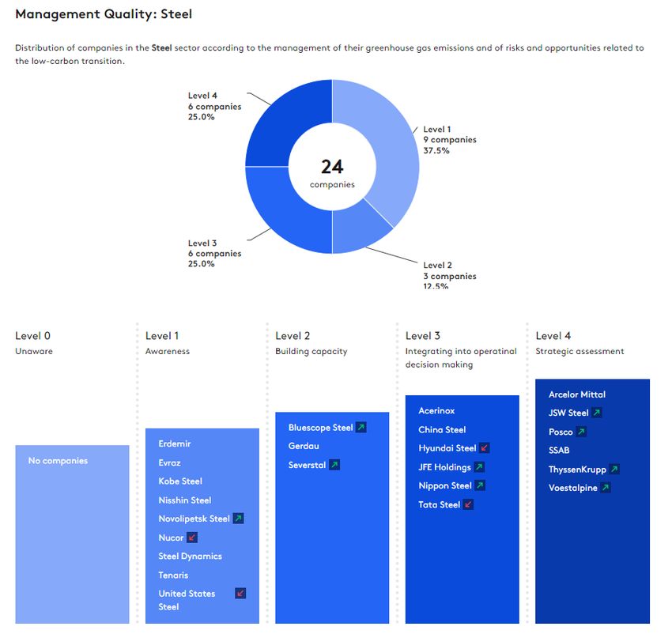This screenshot has width=672, height=634.
Task: Click the up arrow icon beside Nippon Steel
Action: (480, 485)
